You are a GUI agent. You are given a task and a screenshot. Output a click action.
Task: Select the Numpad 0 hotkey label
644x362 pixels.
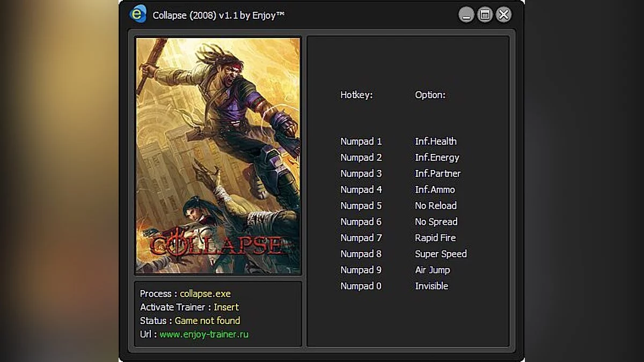[x=361, y=286]
